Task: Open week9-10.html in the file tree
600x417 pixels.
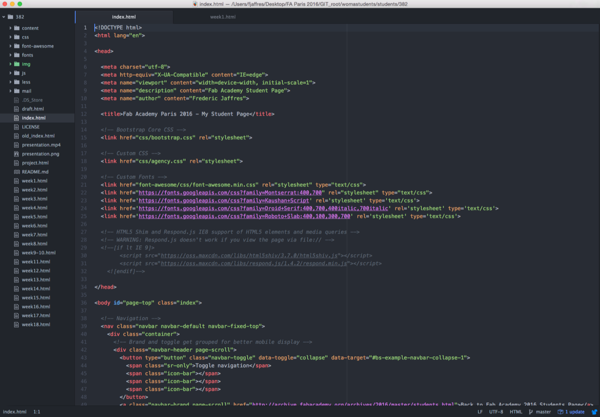Action: point(39,253)
